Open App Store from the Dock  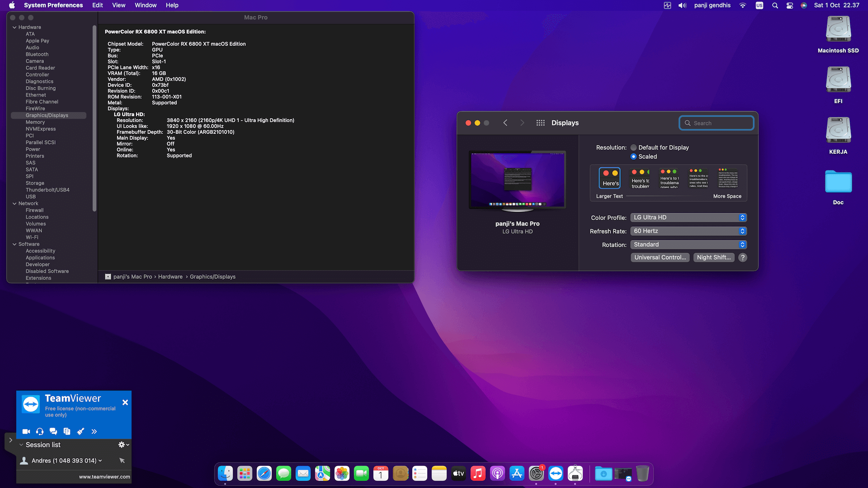point(517,474)
